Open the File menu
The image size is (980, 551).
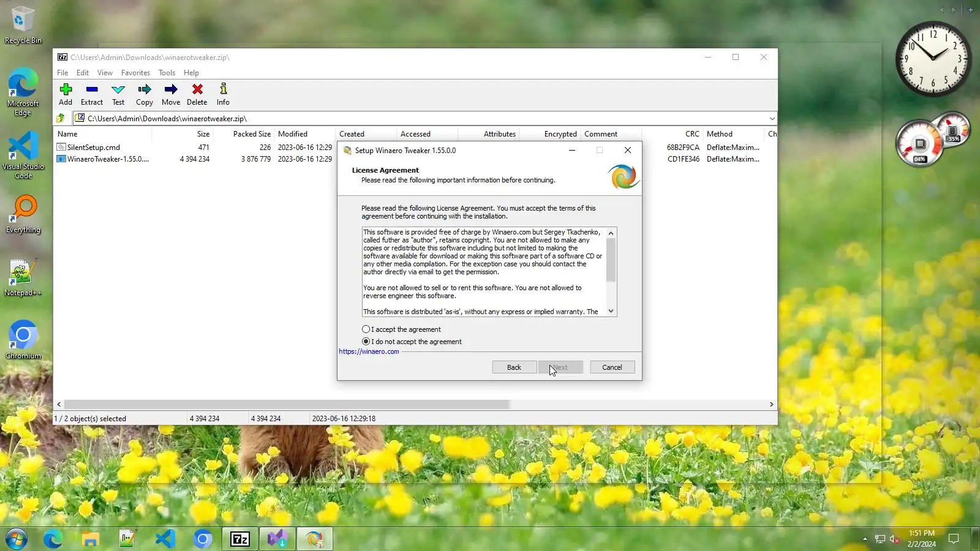tap(62, 72)
